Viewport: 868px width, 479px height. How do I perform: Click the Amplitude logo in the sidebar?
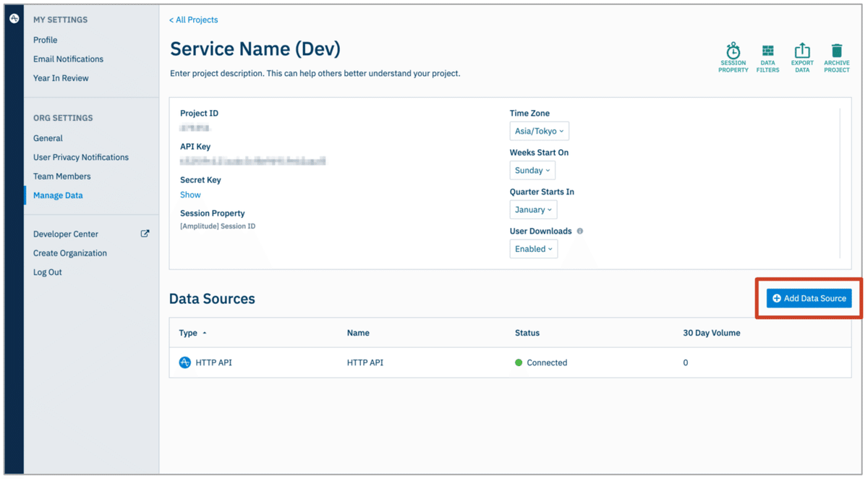tap(14, 18)
